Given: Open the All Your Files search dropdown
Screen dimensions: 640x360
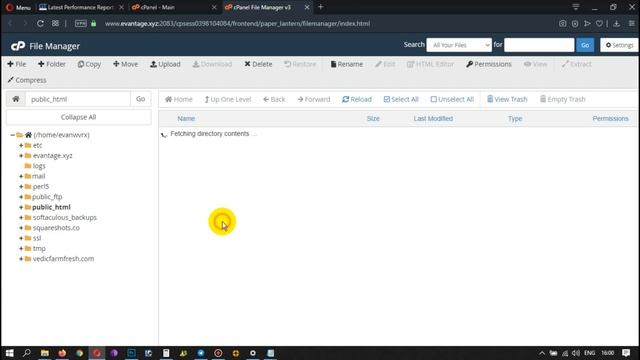Looking at the screenshot, I should point(459,45).
